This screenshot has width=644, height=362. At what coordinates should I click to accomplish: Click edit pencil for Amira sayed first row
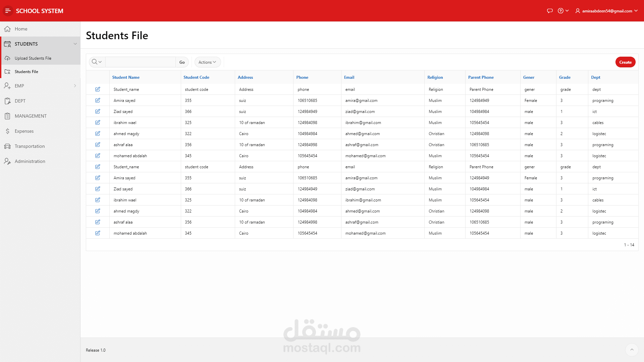click(x=98, y=100)
